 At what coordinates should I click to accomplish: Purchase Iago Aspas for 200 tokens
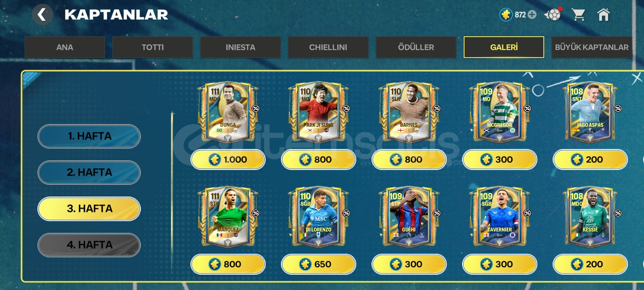(590, 159)
